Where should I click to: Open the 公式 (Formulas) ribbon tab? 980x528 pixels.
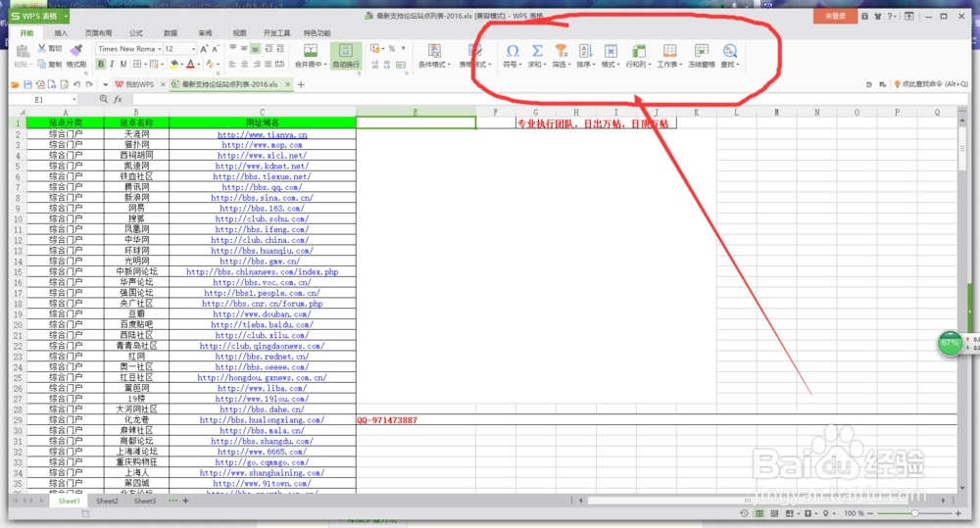pos(135,33)
